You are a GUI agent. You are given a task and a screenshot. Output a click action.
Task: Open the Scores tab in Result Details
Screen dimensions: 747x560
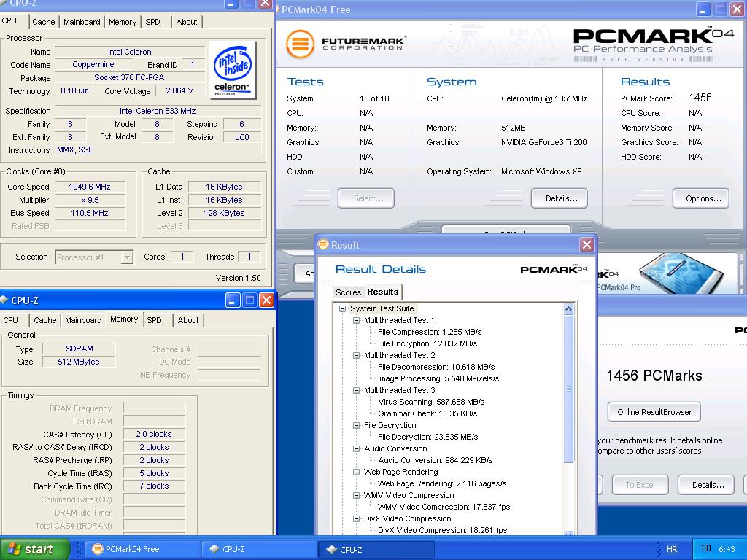tap(348, 292)
